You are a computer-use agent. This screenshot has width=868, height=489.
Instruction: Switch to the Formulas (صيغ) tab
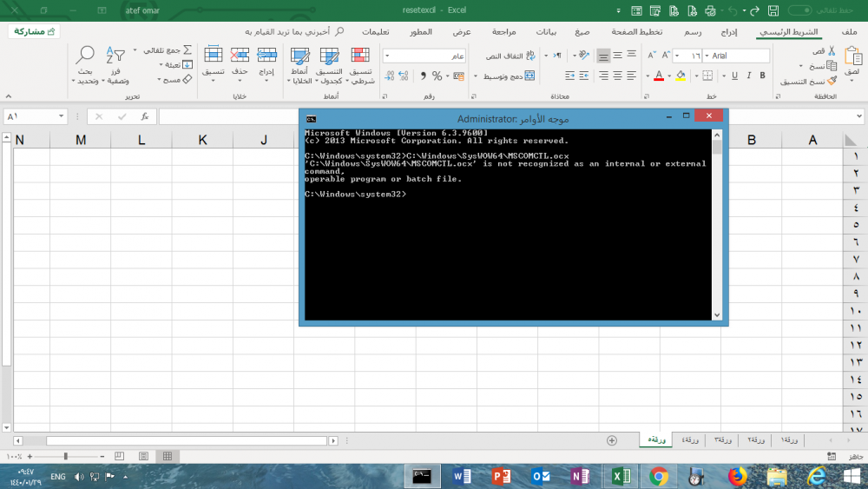coord(582,32)
